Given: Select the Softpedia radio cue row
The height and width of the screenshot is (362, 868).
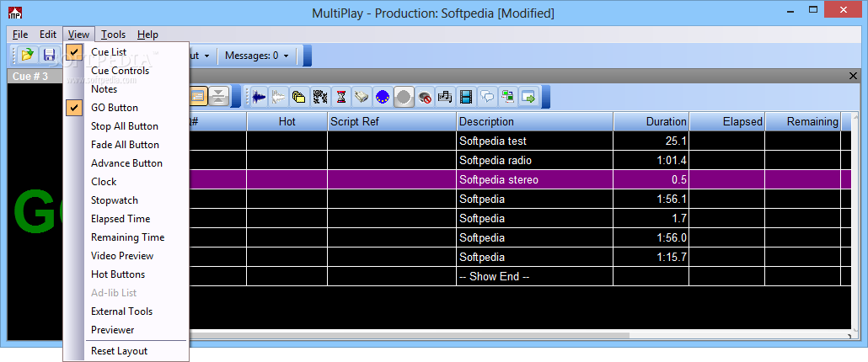Looking at the screenshot, I should [x=520, y=160].
